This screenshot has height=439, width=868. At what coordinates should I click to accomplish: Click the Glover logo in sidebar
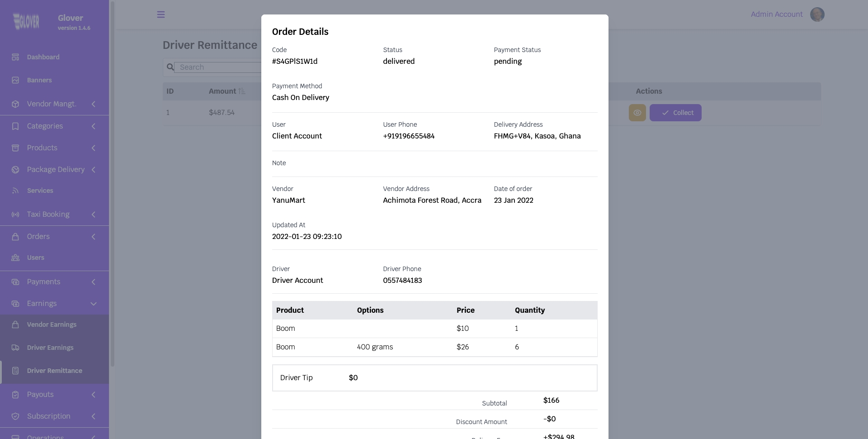pyautogui.click(x=26, y=21)
